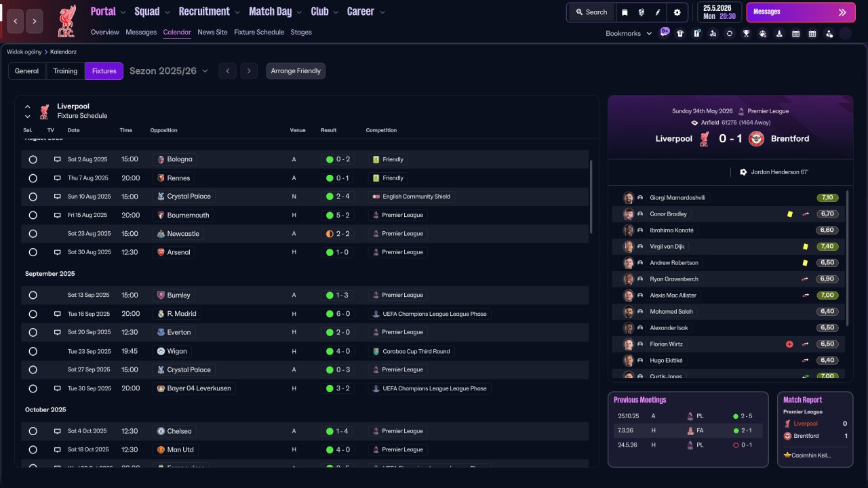This screenshot has height=488, width=868.
Task: Switch to the Overview tab
Action: pyautogui.click(x=104, y=32)
